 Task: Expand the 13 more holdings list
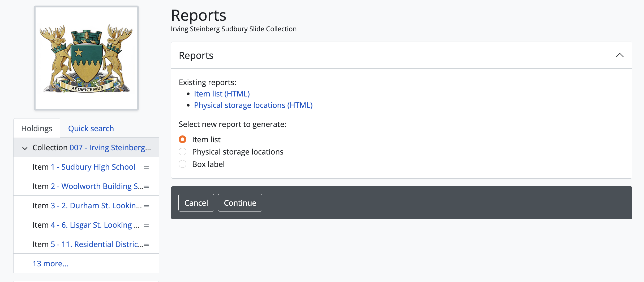(x=50, y=263)
